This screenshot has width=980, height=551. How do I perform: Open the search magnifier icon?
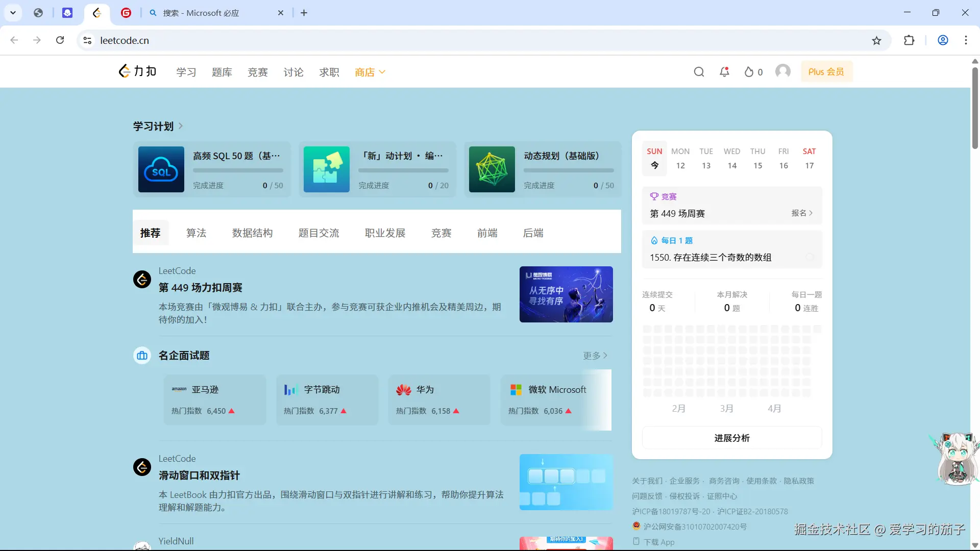699,72
